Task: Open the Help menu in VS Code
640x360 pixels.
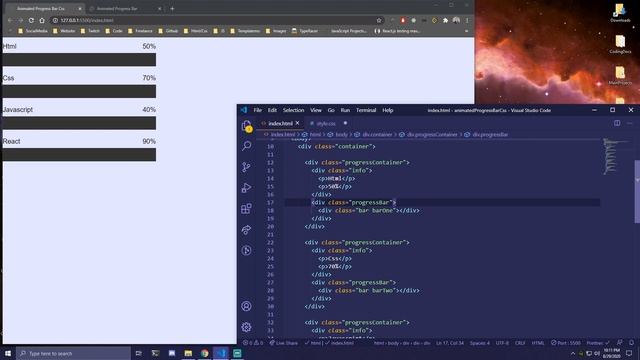Action: (388, 110)
